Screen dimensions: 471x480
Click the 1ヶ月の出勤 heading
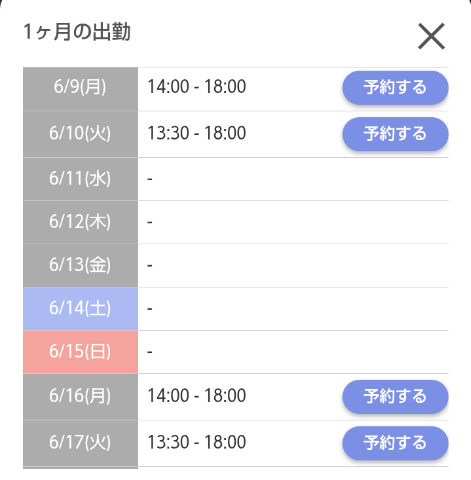click(x=77, y=32)
